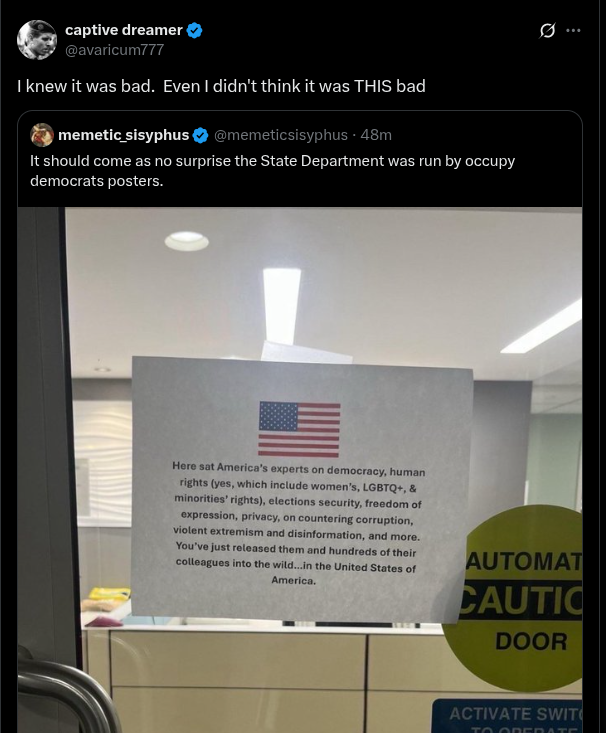
Task: Click the @memeticsisyphus handle
Action: (281, 135)
